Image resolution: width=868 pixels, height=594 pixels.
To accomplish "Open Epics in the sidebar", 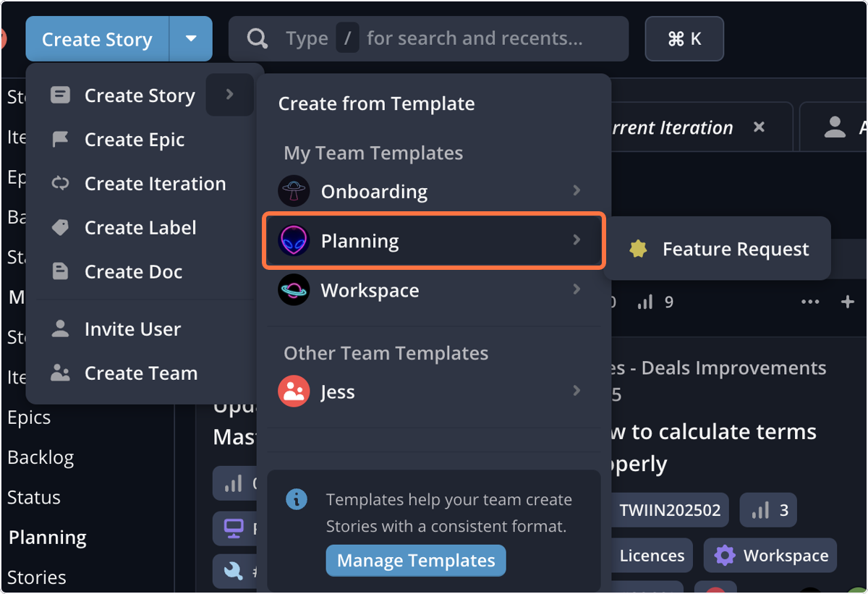I will point(29,417).
